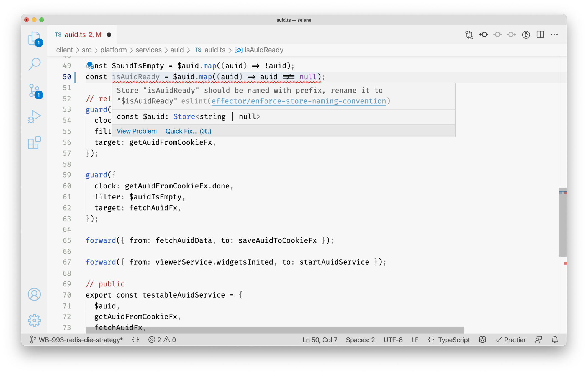Open Source Control view icon
The height and width of the screenshot is (374, 588).
click(x=34, y=91)
